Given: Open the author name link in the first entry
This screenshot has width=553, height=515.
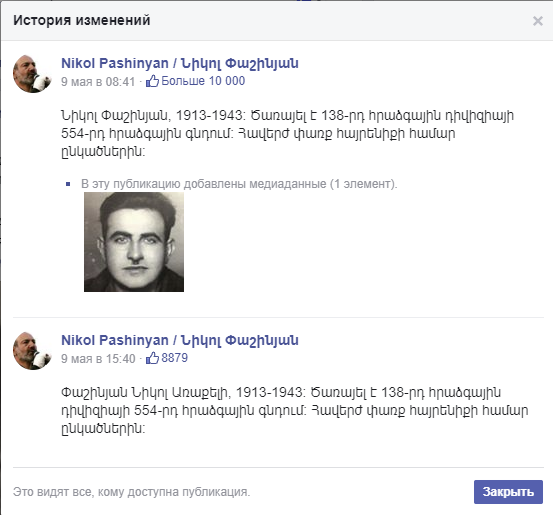Looking at the screenshot, I should pyautogui.click(x=180, y=63).
